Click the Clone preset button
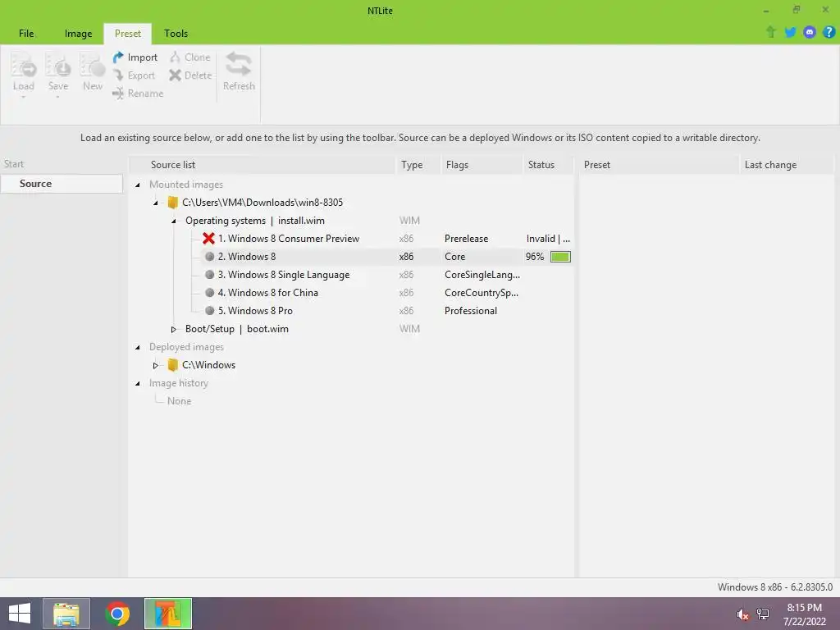Viewport: 840px width, 630px height. 190,57
